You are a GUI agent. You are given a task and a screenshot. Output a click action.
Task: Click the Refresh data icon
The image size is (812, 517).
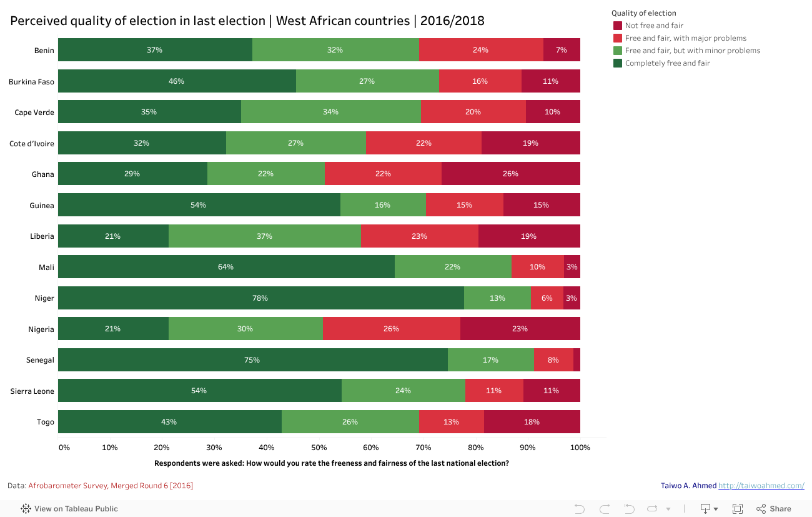[652, 509]
